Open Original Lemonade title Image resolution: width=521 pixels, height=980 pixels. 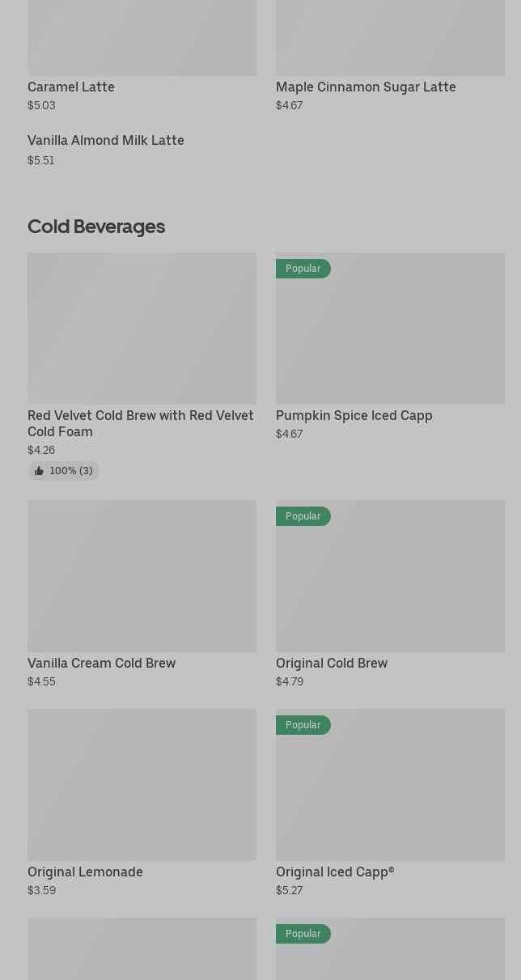coord(85,872)
